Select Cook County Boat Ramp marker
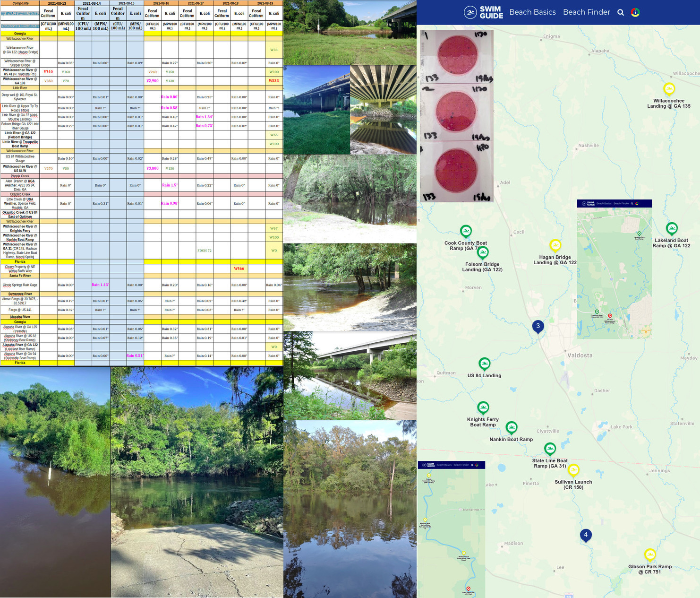 tap(466, 231)
